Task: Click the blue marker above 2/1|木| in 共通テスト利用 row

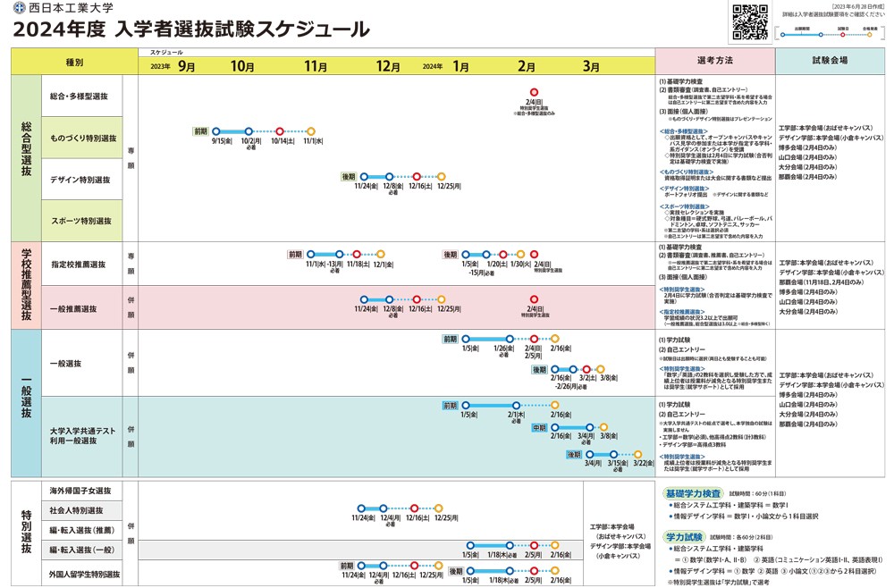Action: click(x=516, y=405)
